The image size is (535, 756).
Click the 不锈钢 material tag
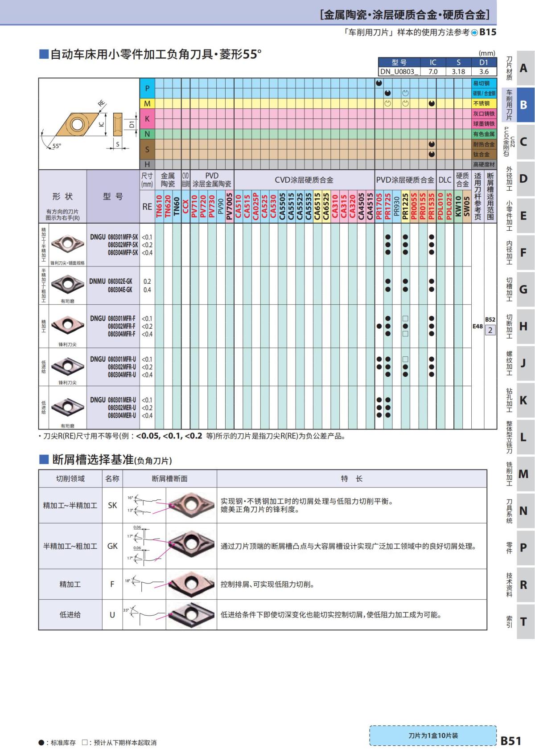[x=484, y=103]
